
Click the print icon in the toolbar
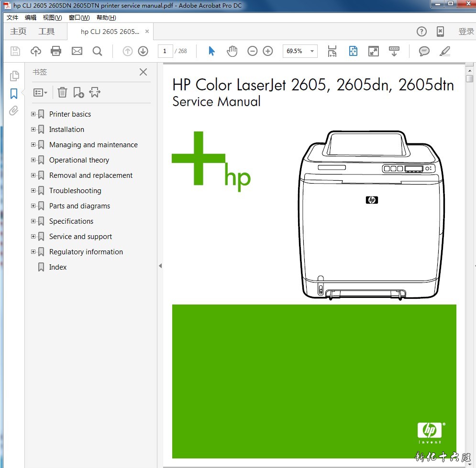[x=56, y=51]
